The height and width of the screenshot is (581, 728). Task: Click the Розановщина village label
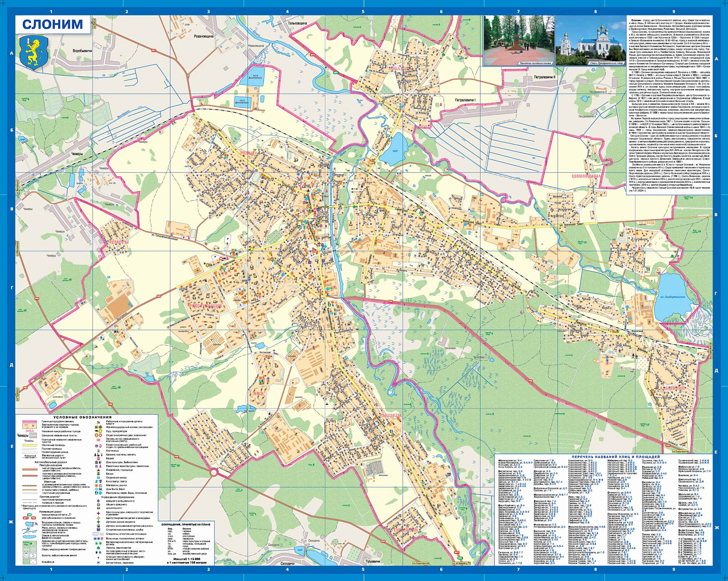tap(204, 36)
